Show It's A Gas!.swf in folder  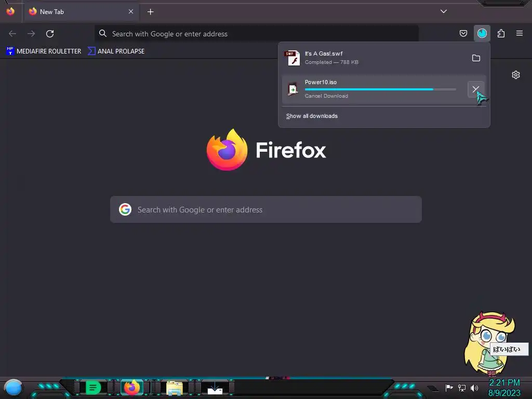point(476,58)
